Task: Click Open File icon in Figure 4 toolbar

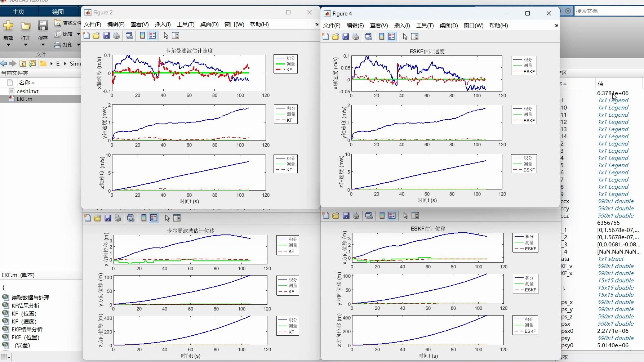Action: 335,36
